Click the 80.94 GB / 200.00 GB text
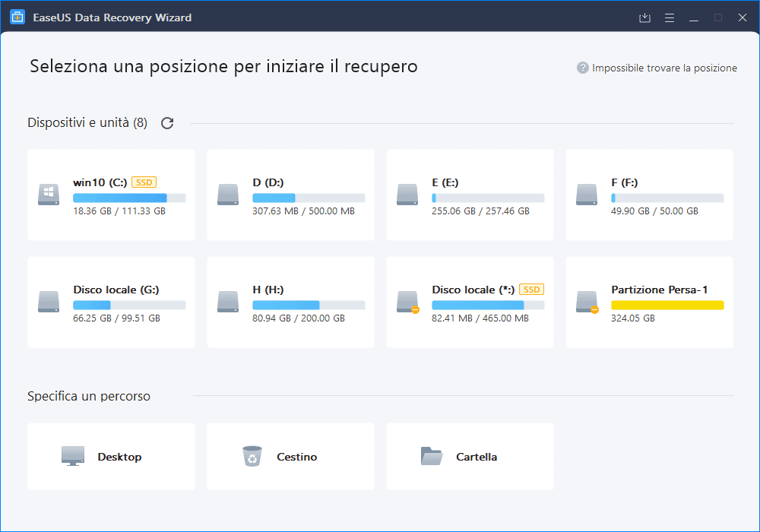 pyautogui.click(x=299, y=318)
